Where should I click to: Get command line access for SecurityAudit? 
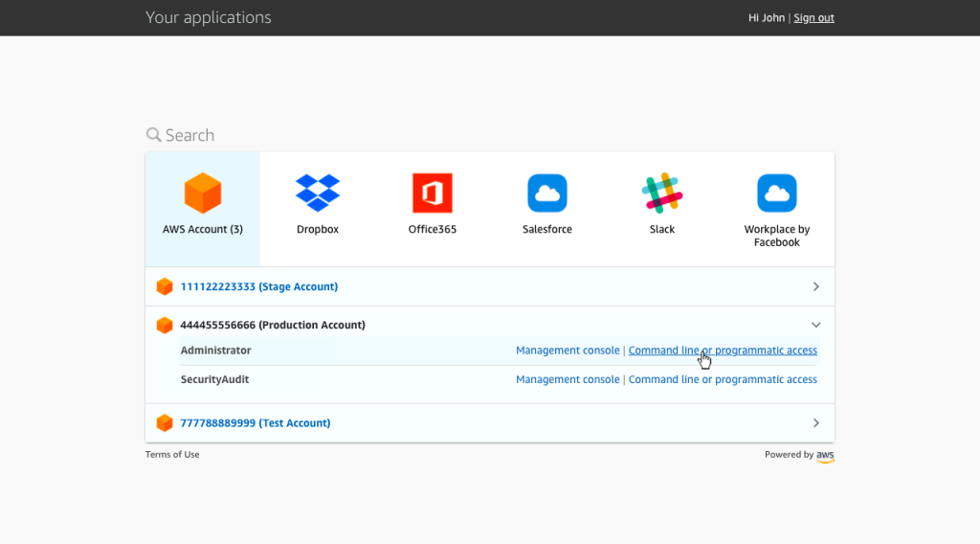(723, 379)
